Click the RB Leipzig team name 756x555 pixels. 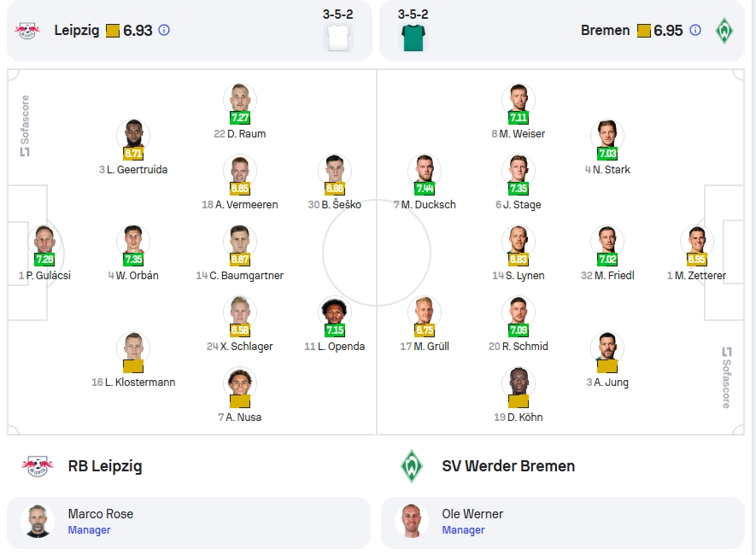pyautogui.click(x=105, y=466)
